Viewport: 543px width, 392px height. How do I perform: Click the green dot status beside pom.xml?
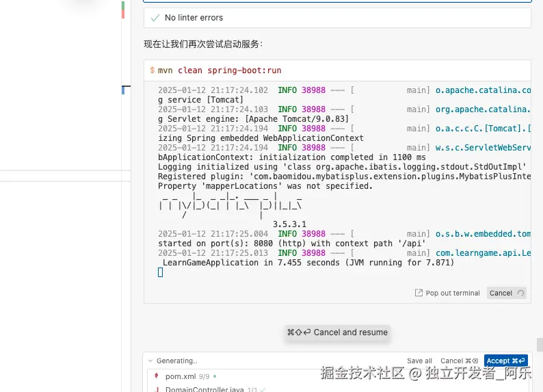(215, 376)
